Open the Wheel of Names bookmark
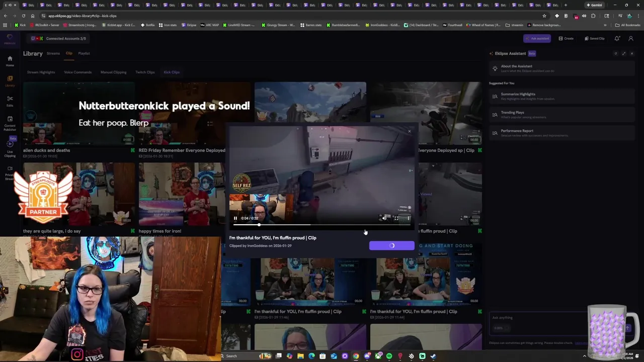Screen dimensions: 644x362 (x=484, y=25)
